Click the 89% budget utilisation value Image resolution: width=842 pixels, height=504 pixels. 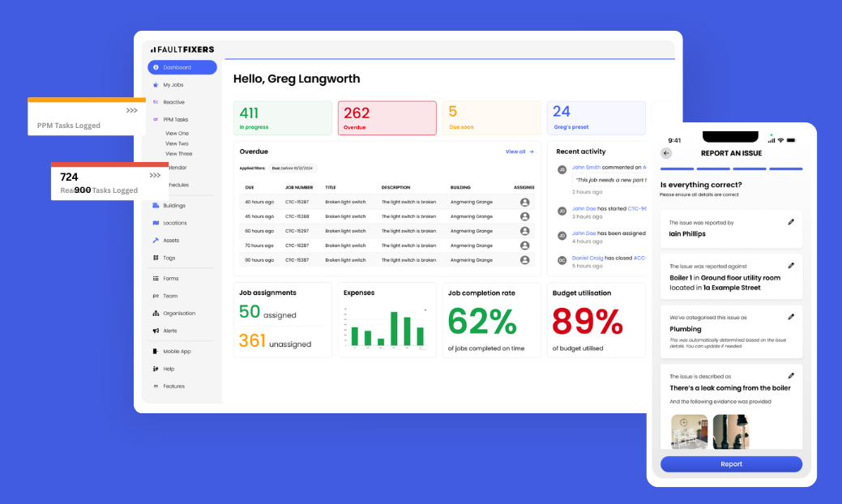click(x=588, y=322)
